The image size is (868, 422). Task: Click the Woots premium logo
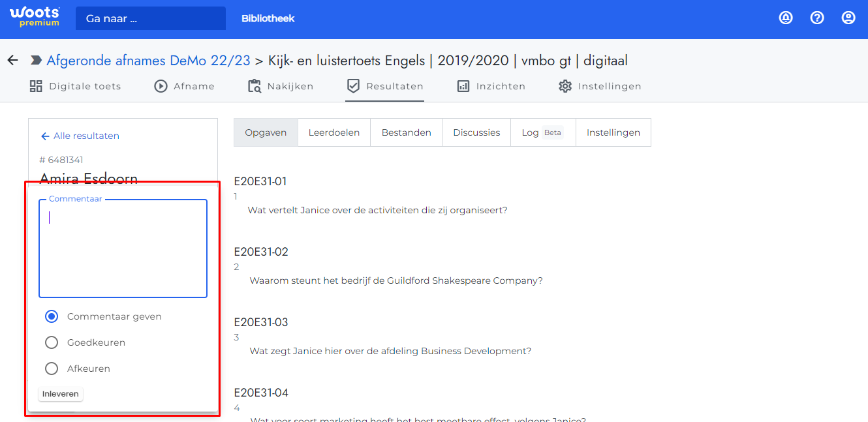[34, 18]
